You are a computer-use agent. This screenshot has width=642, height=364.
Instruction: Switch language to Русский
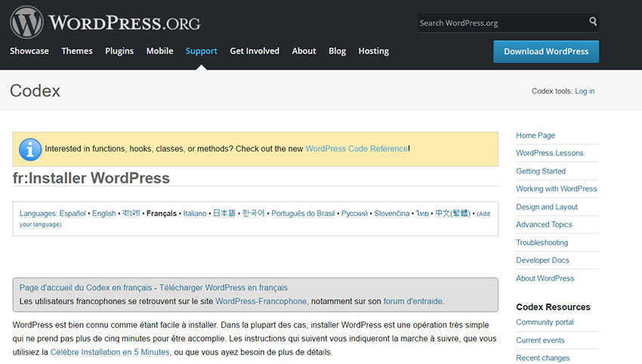[354, 213]
